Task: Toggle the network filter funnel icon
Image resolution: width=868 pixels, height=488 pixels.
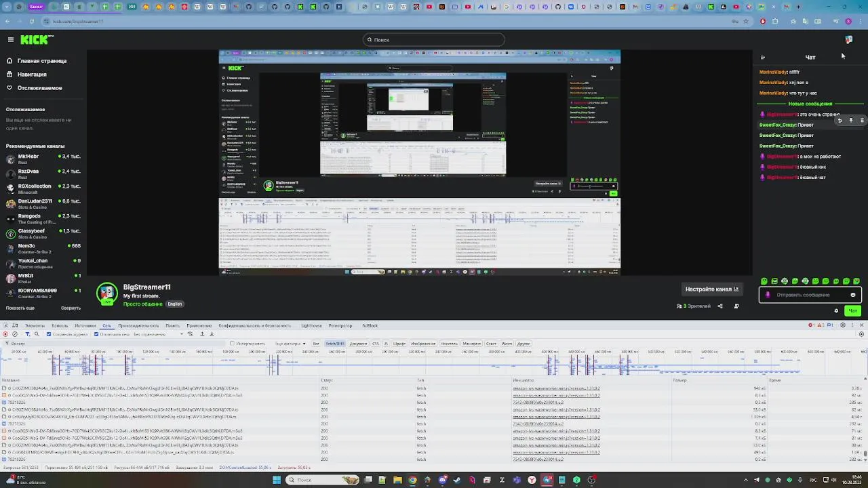Action: [x=28, y=334]
